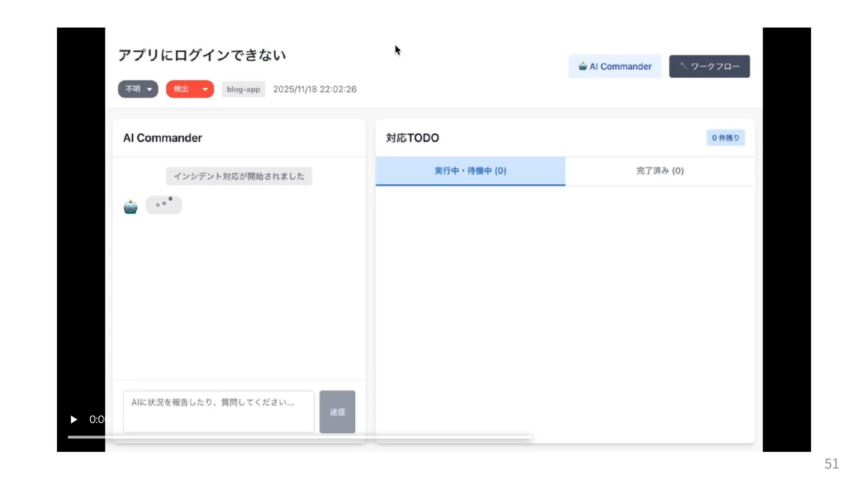The width and height of the screenshot is (868, 488).
Task: Click the incident title アプリにログインできない
Action: coord(202,55)
